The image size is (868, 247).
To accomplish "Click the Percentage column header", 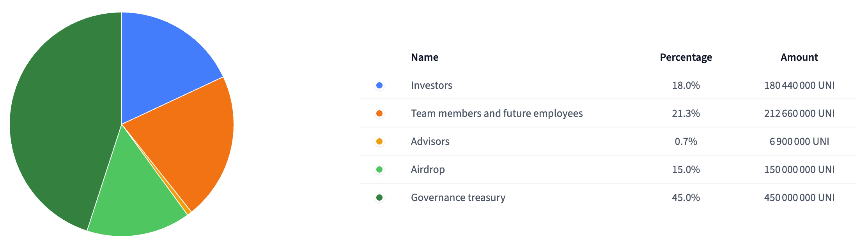I will [x=686, y=57].
